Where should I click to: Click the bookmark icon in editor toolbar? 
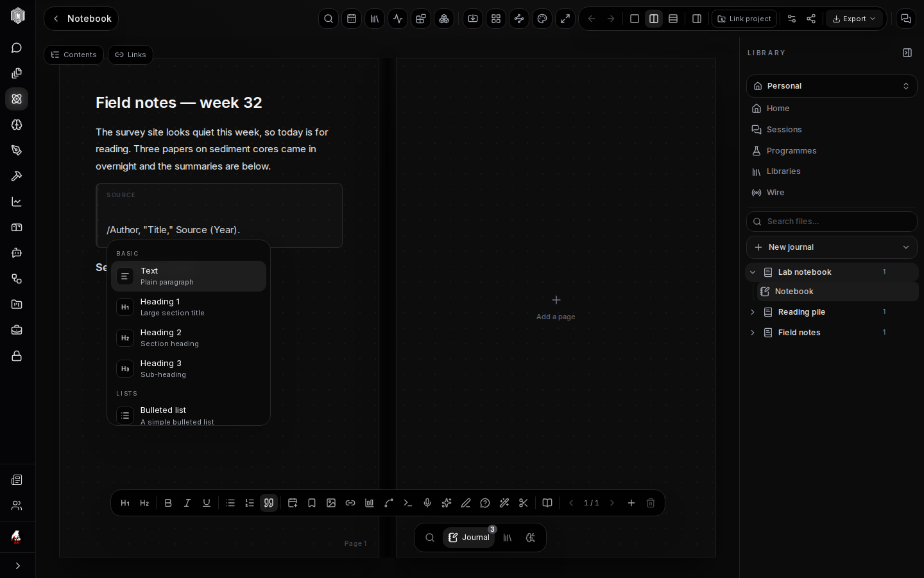(x=312, y=503)
